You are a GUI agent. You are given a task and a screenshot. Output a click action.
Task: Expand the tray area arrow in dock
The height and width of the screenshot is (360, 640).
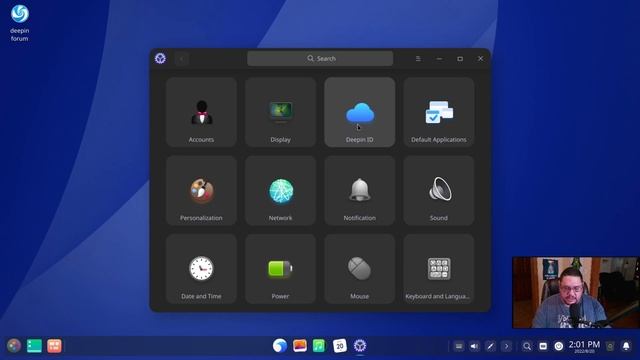[x=507, y=346]
